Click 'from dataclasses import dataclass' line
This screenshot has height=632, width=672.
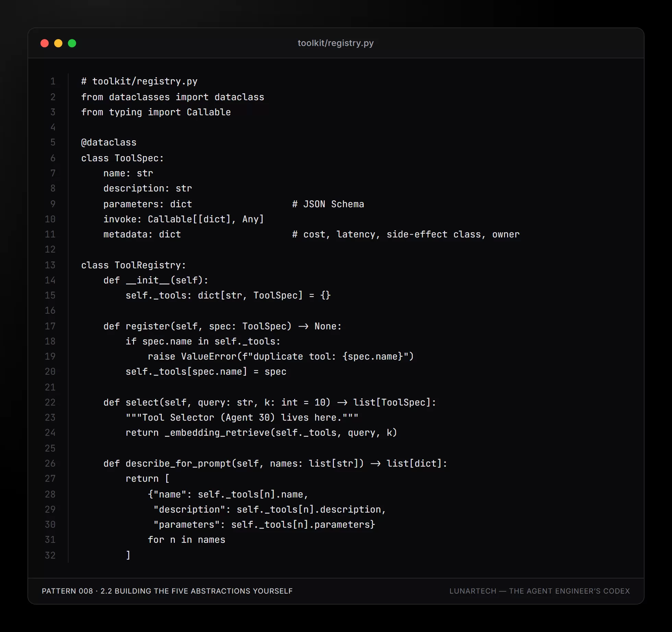[172, 97]
